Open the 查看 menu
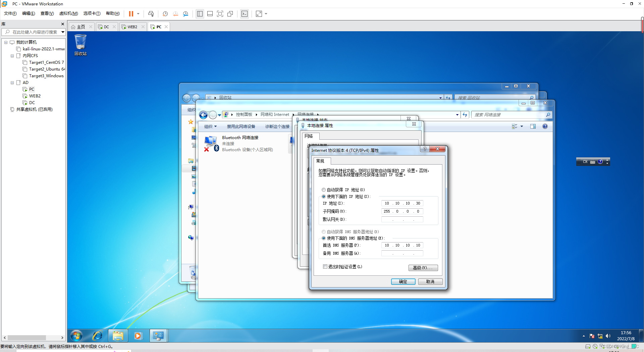The width and height of the screenshot is (644, 352). tap(47, 13)
